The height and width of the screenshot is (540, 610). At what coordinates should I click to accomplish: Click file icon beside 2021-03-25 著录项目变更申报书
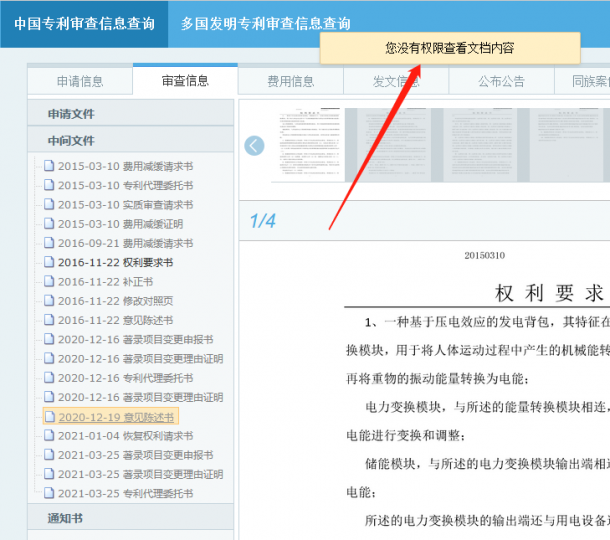pyautogui.click(x=49, y=454)
